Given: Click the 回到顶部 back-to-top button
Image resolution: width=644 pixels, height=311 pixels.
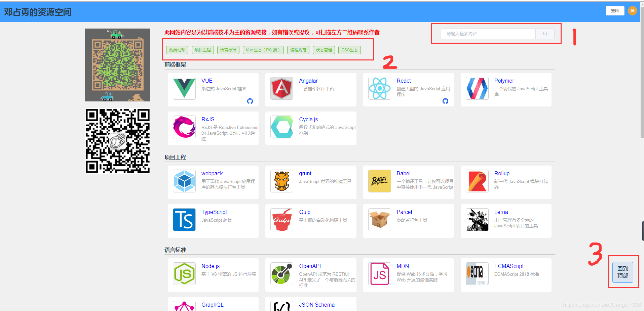Looking at the screenshot, I should pos(623,272).
